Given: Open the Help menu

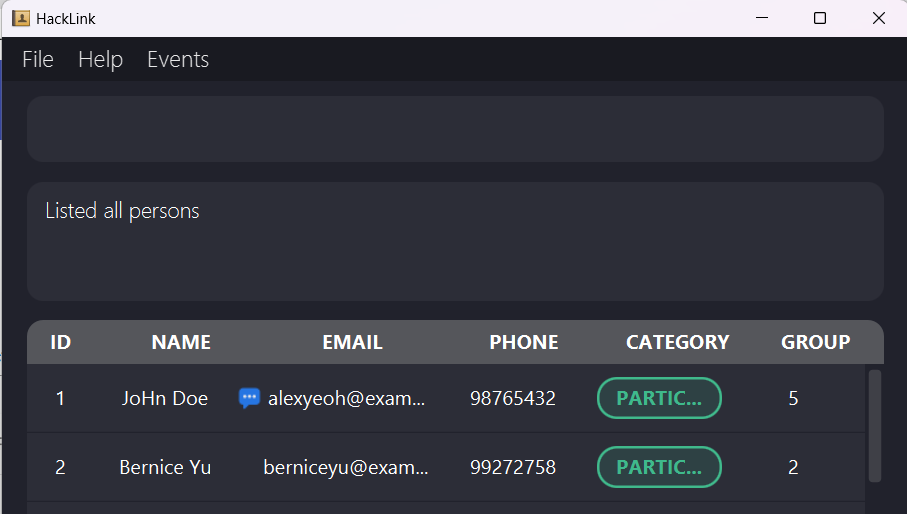Looking at the screenshot, I should (x=101, y=60).
